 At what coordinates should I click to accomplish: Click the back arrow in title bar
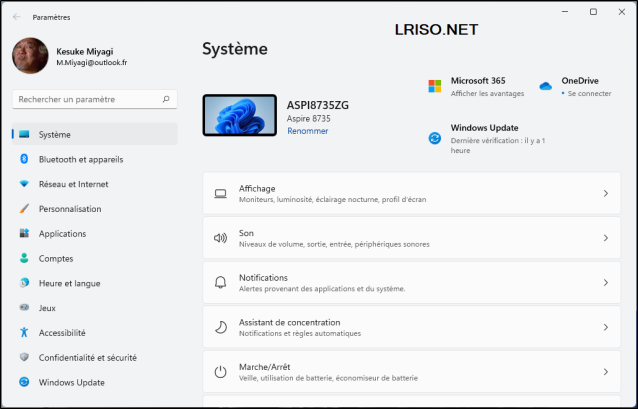(17, 17)
